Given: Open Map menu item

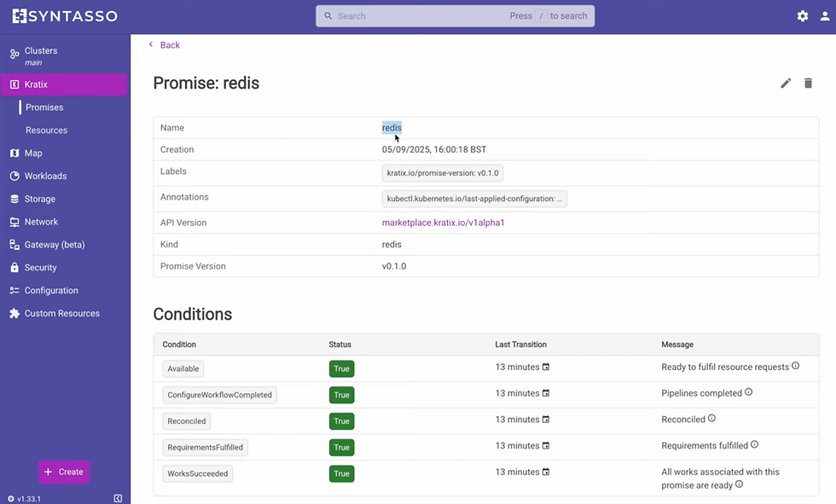Looking at the screenshot, I should [65, 154].
